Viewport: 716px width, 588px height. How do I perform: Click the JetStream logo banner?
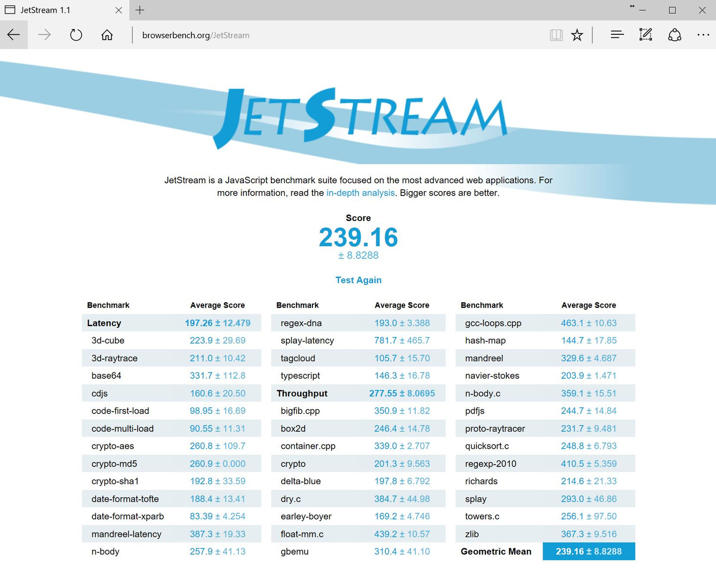(360, 118)
